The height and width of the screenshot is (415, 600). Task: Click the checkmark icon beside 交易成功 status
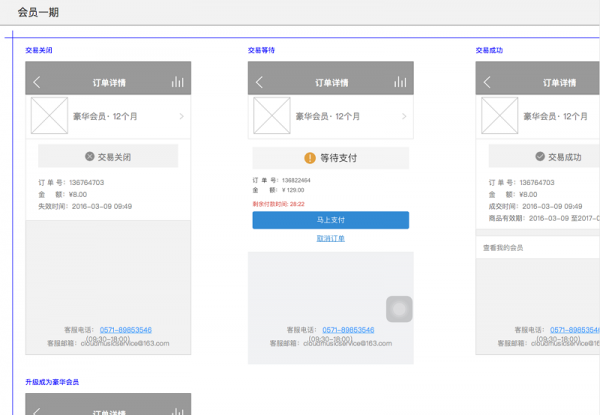click(x=540, y=156)
